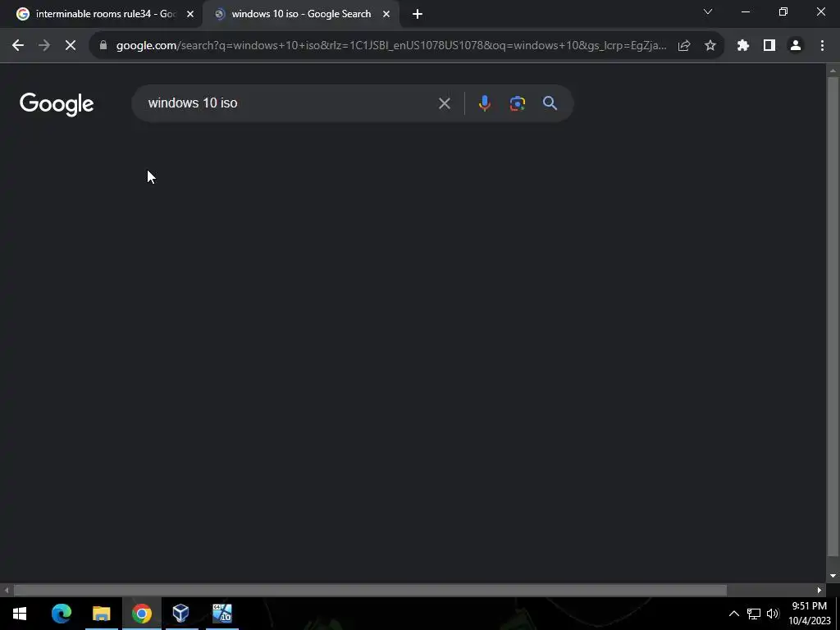Bookmark this tab with the star icon

[x=710, y=46]
